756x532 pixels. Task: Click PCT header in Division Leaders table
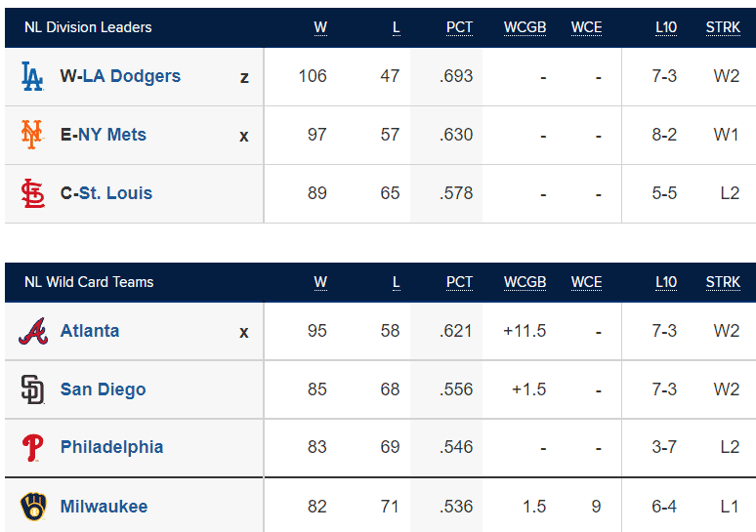(459, 27)
